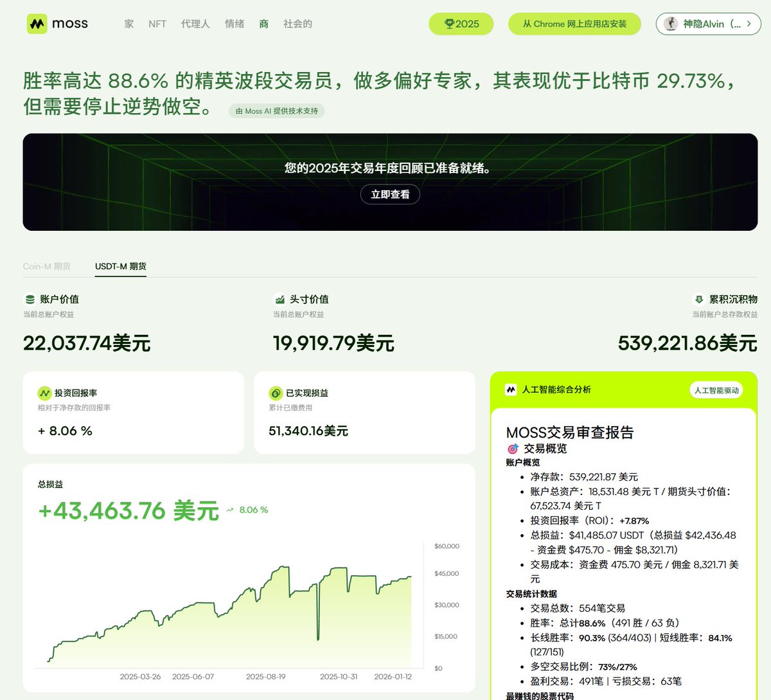The width and height of the screenshot is (771, 700).
Task: Click the 交易统计数据 subheading
Action: 531,594
